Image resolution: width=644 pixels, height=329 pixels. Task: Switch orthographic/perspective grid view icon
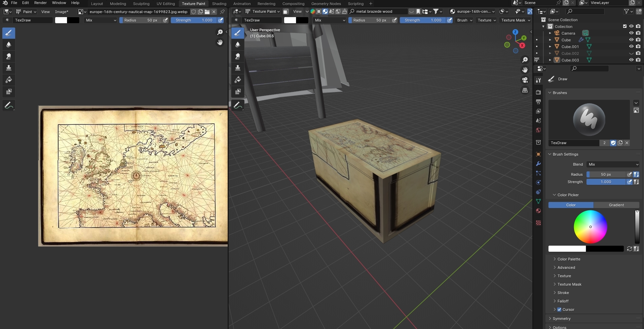coord(525,90)
